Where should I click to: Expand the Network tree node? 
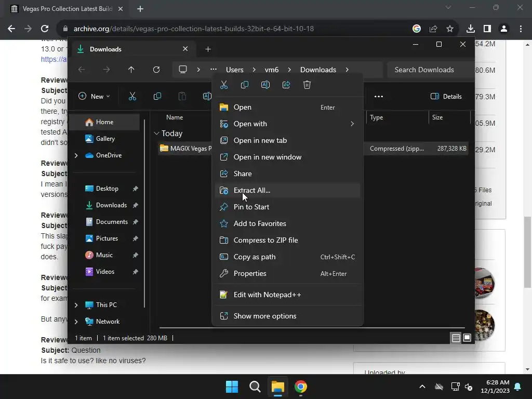pyautogui.click(x=76, y=322)
